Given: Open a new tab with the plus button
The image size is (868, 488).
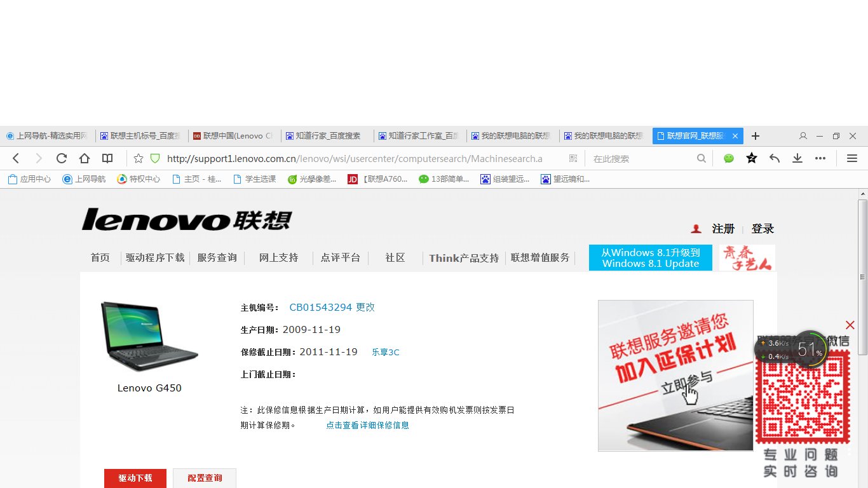Looking at the screenshot, I should pyautogui.click(x=755, y=136).
